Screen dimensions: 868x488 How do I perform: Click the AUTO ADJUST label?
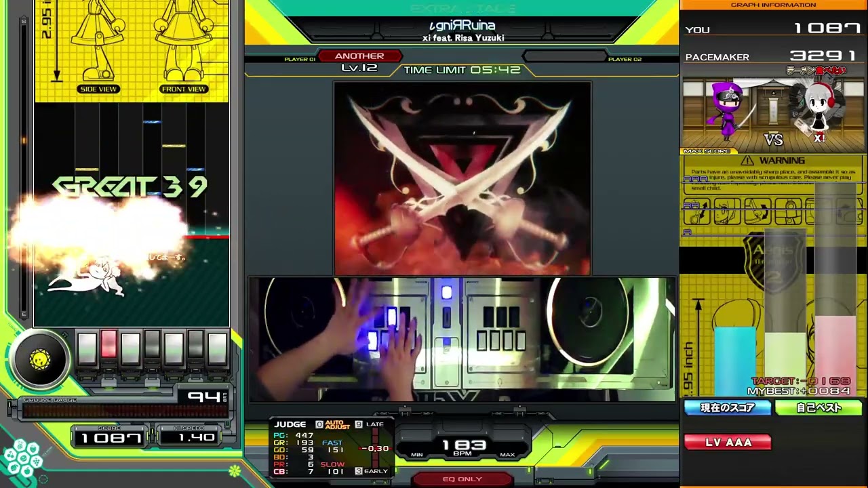[337, 424]
